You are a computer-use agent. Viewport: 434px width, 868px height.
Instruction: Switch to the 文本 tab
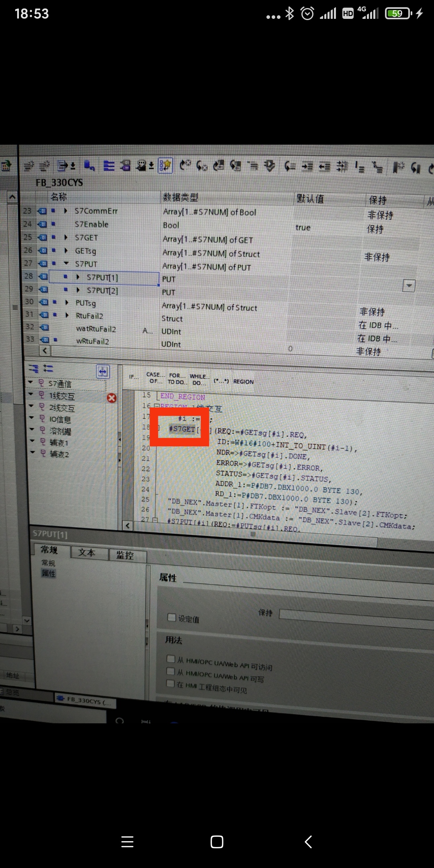coord(87,553)
